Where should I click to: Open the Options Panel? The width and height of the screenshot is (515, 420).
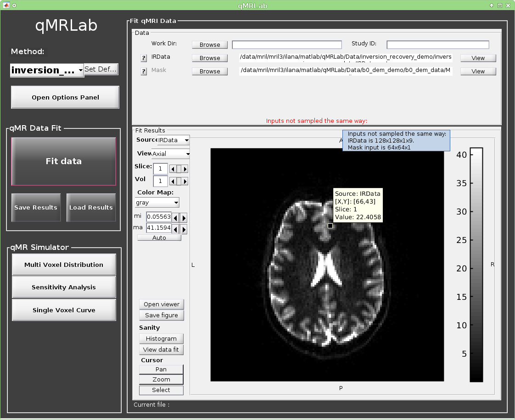[x=65, y=97]
